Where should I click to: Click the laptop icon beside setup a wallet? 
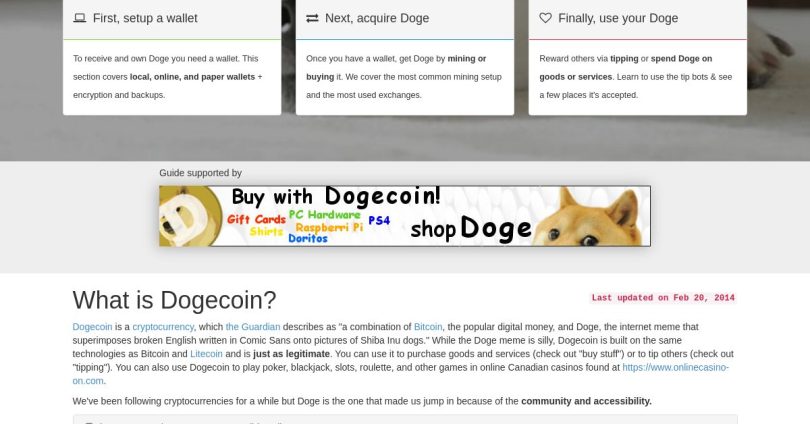[x=80, y=18]
